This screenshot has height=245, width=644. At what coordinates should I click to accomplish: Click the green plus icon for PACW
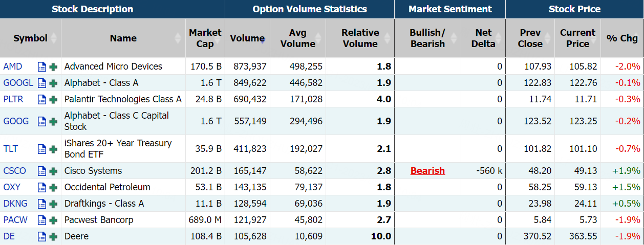coord(53,220)
